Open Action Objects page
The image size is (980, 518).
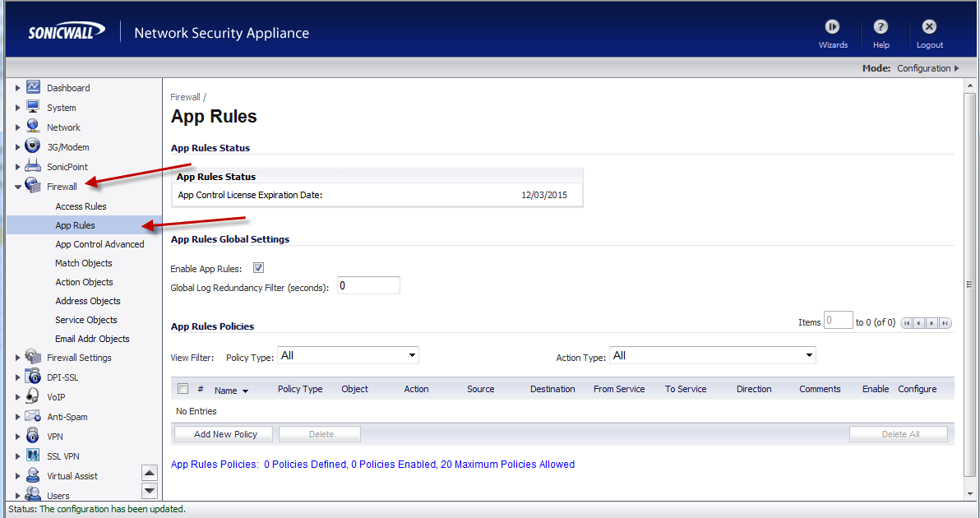pos(84,282)
